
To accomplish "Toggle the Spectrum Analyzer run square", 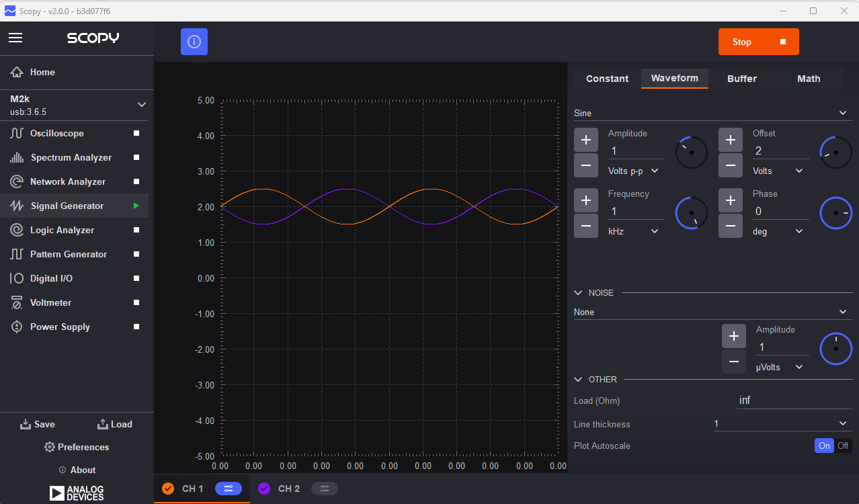I will (136, 157).
